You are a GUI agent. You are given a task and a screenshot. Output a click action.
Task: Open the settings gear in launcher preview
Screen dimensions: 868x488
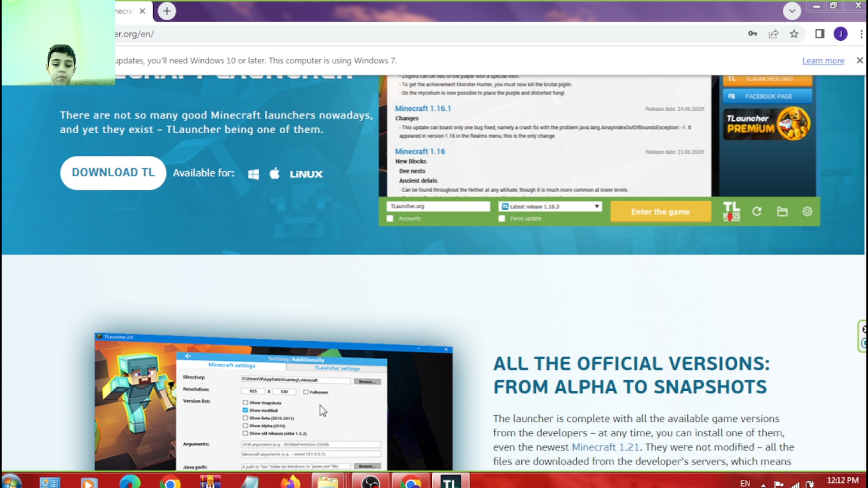coord(807,211)
